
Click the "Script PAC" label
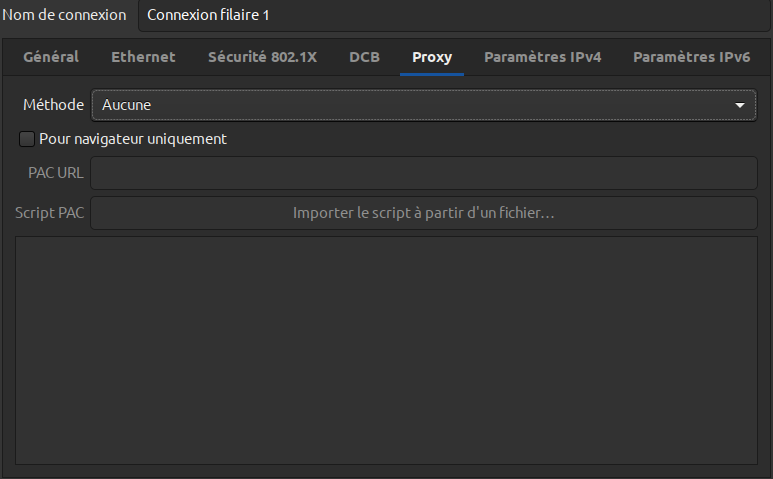coord(49,213)
